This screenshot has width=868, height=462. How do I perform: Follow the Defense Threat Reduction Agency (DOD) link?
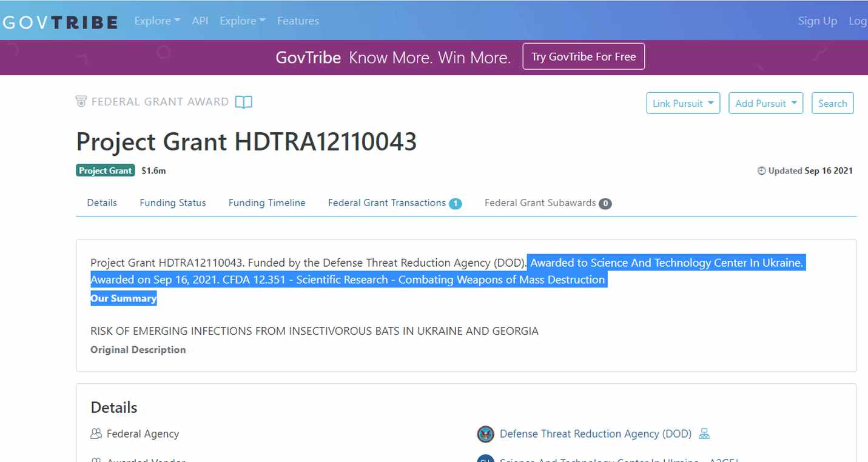(595, 434)
